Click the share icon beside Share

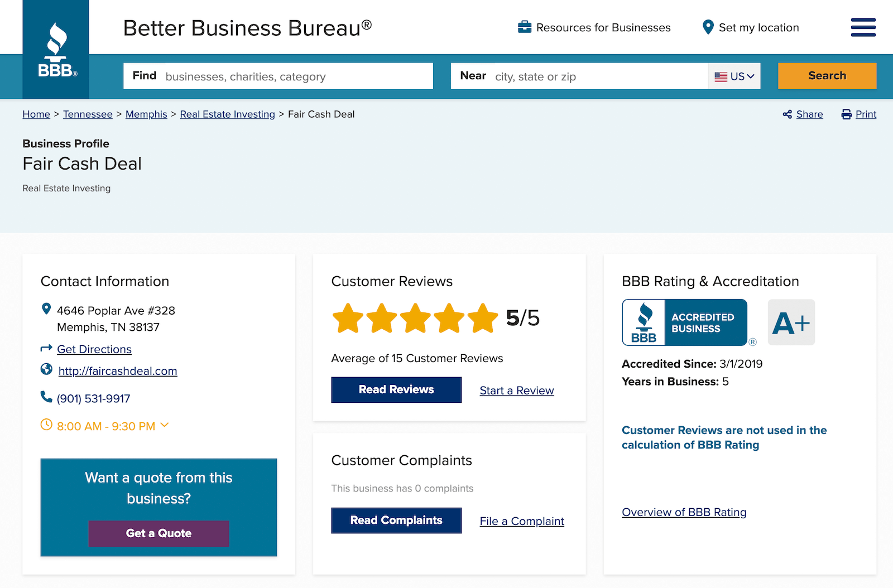click(x=788, y=114)
